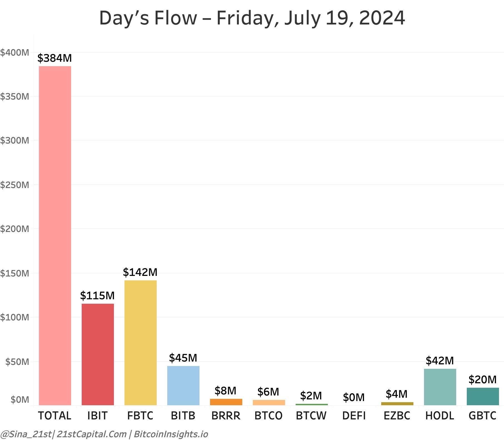The height and width of the screenshot is (440, 504).
Task: Select the BTCW axis label
Action: pyautogui.click(x=311, y=416)
